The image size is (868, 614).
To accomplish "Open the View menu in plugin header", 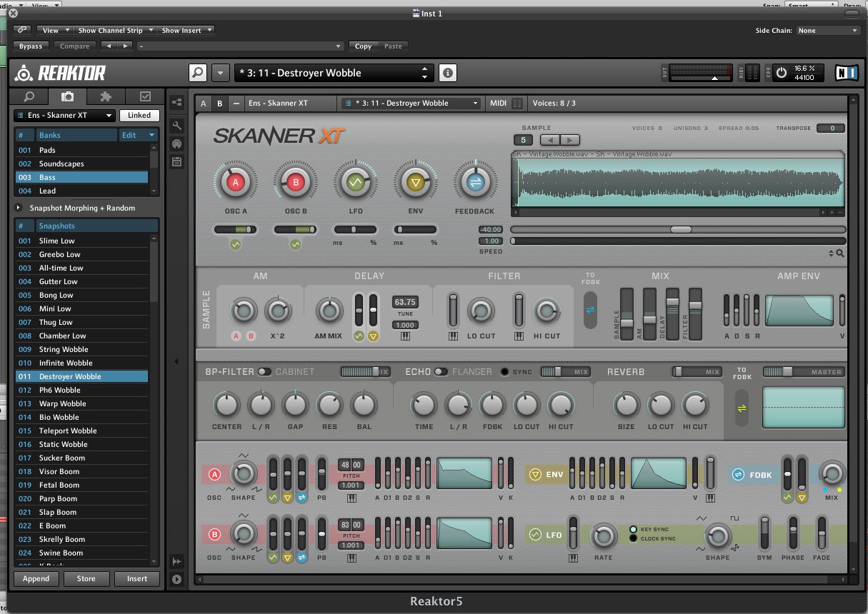I will point(54,30).
